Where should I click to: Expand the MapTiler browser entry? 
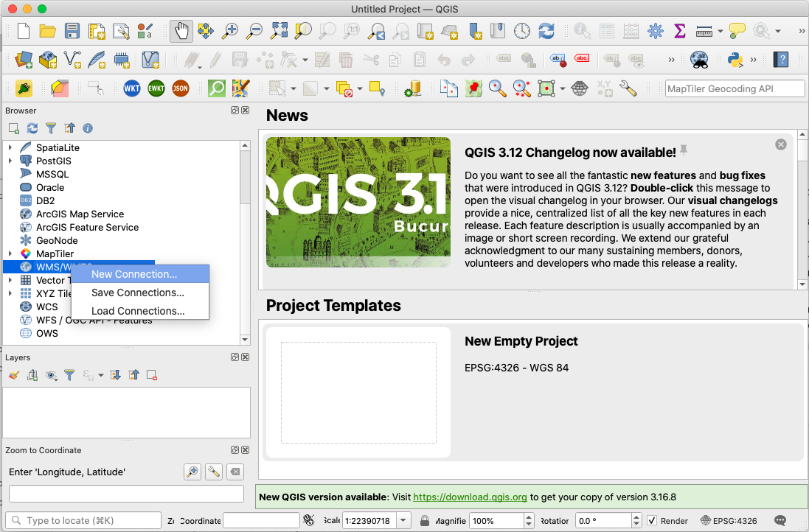(10, 253)
